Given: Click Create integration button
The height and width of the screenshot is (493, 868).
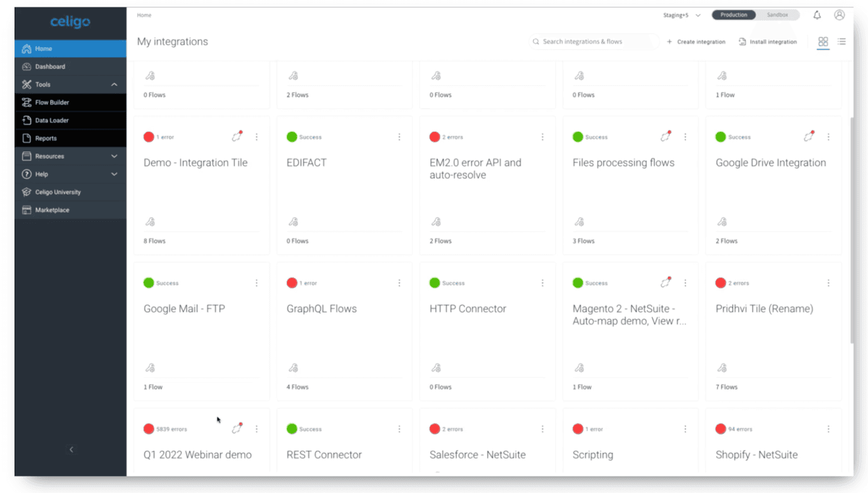Looking at the screenshot, I should pos(696,42).
